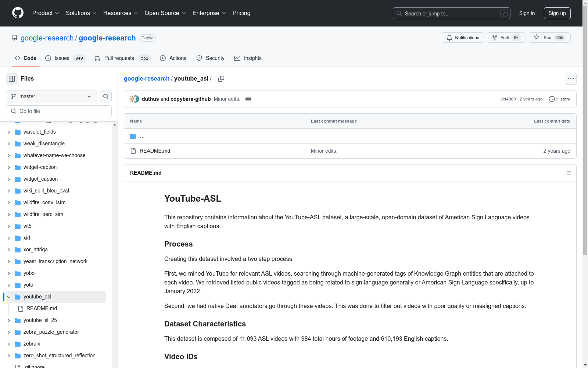Click the Minor edits. commit message in table

[324, 151]
